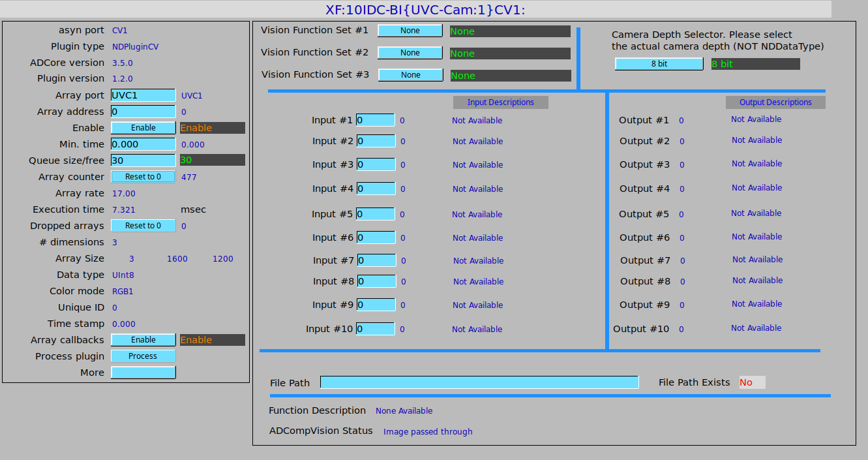Select the Array counter value 477
868x460 pixels.
(x=189, y=177)
